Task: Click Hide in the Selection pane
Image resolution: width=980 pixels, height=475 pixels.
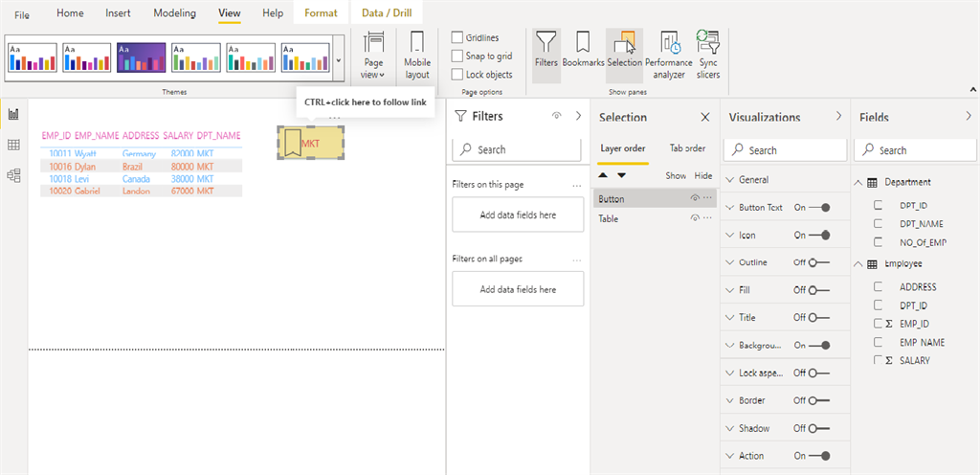Action: point(703,175)
